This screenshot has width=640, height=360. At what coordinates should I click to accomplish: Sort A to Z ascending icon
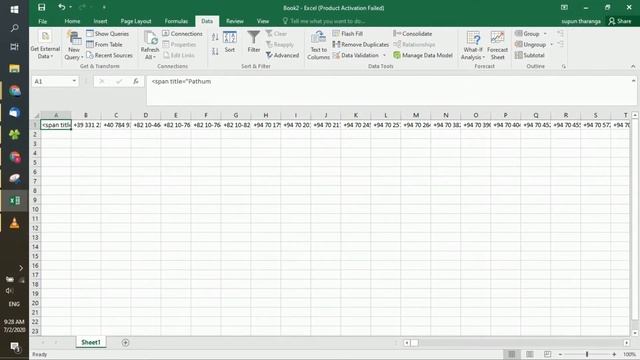tap(215, 38)
